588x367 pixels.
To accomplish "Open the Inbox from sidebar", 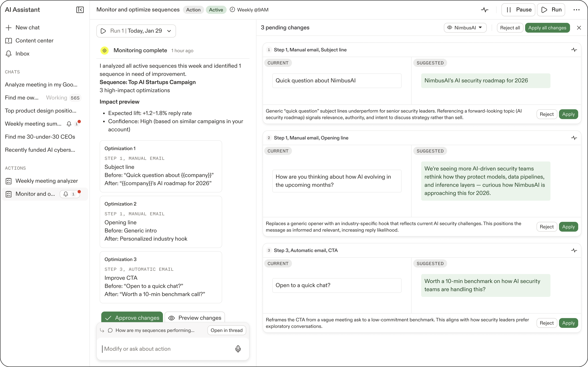I will tap(22, 54).
